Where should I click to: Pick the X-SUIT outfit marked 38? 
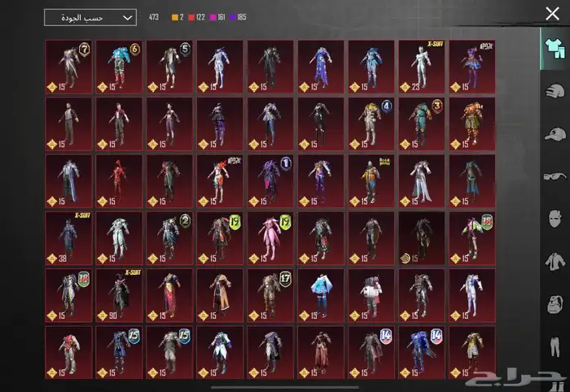pyautogui.click(x=68, y=237)
